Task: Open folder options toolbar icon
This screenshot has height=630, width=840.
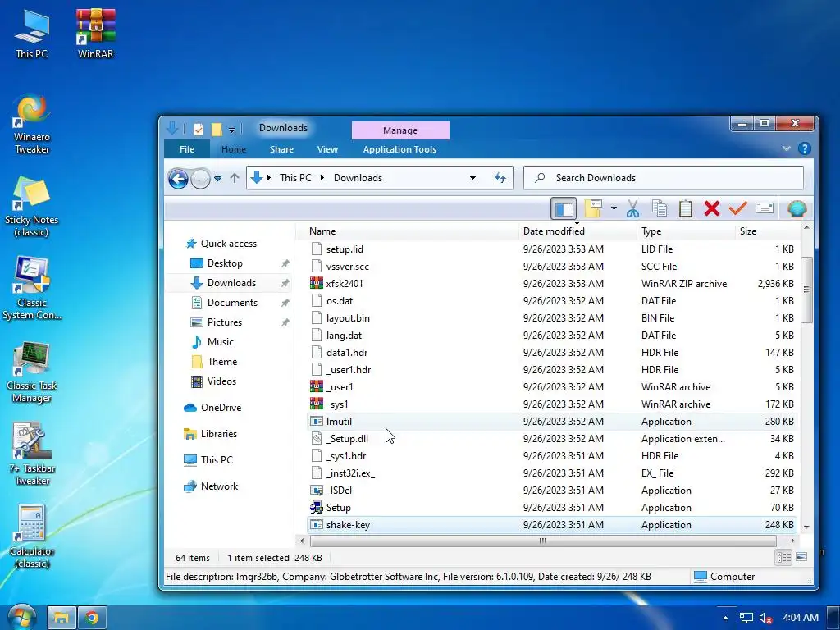Action: point(594,208)
